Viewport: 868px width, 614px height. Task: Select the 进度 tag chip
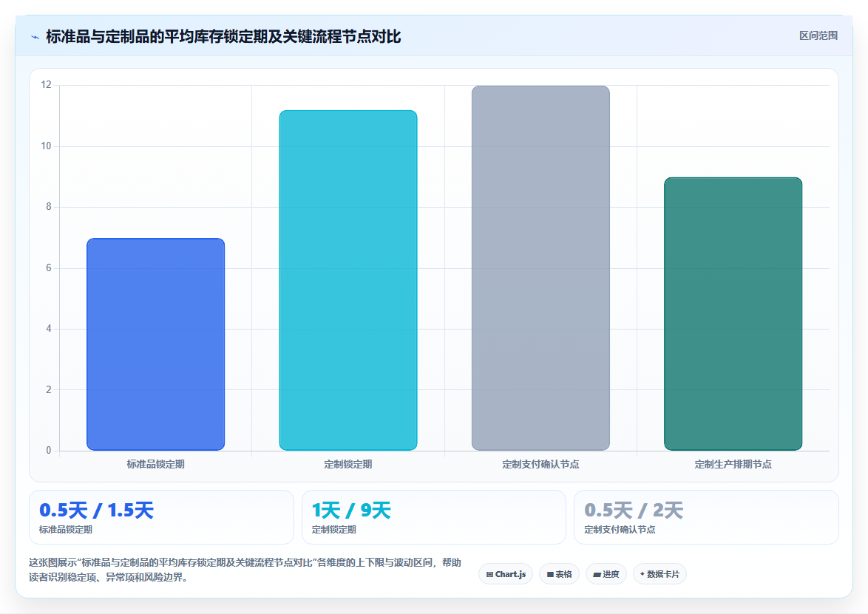pos(606,574)
